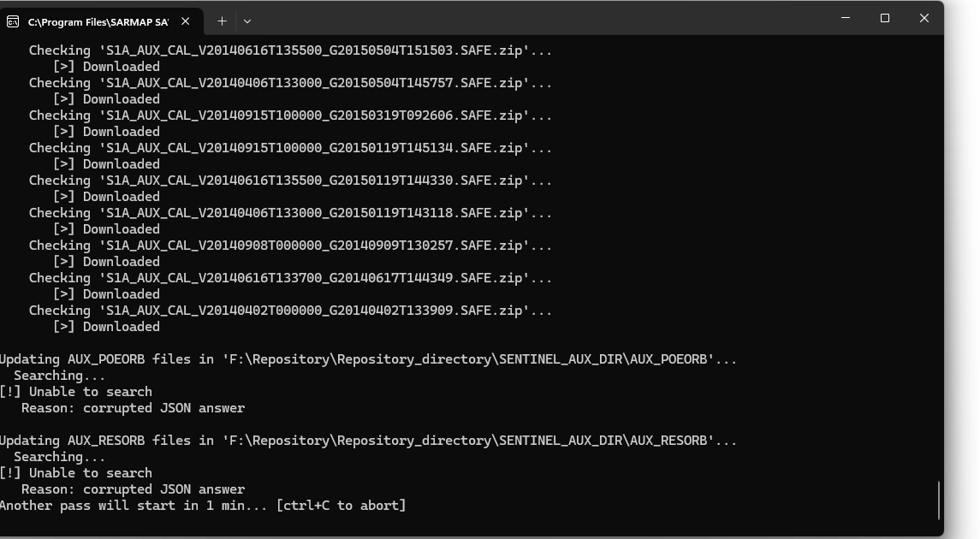Click the 'Unable to search' warning under AUX_RESORB
Viewport: 980px width, 539px height.
click(x=76, y=473)
